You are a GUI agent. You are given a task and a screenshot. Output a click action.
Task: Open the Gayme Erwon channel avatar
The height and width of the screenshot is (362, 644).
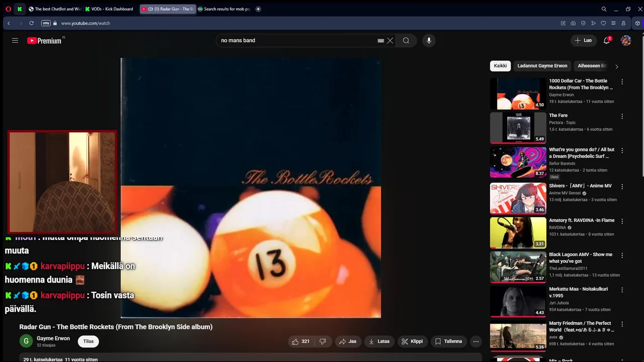(26, 341)
